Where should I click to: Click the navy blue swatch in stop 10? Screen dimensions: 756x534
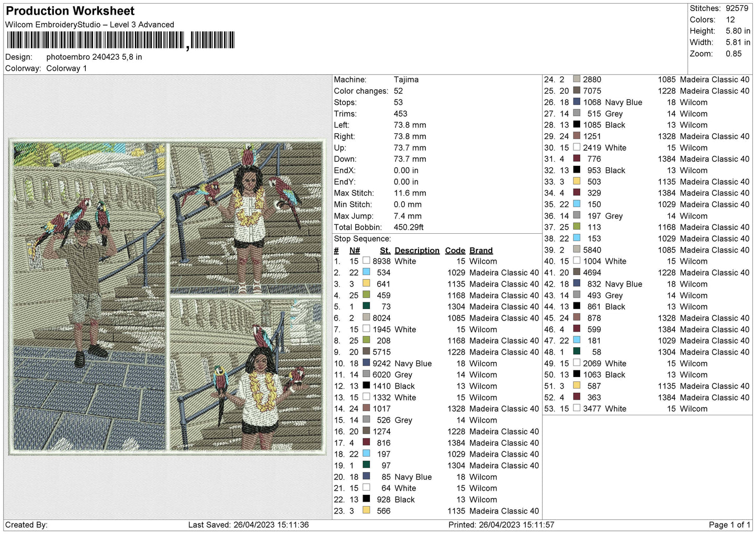[366, 363]
